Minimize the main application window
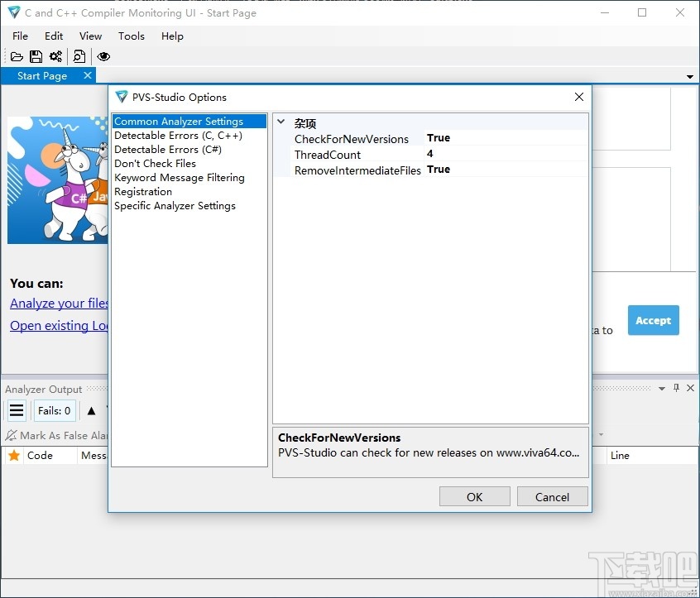Screen dimensions: 700x598 605,12
